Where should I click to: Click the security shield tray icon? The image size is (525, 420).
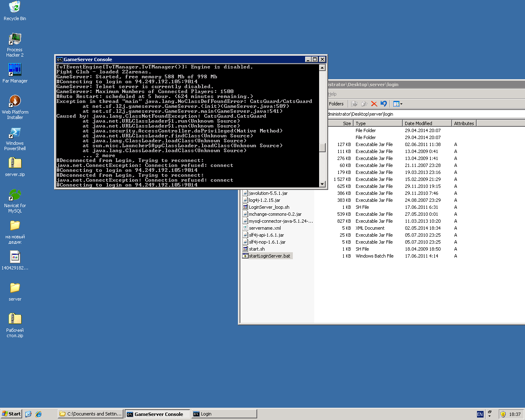pos(503,414)
